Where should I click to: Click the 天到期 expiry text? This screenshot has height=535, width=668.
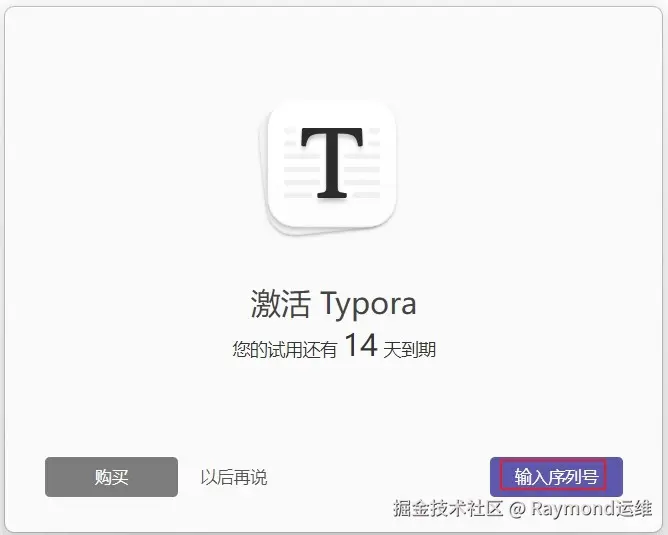coord(409,350)
